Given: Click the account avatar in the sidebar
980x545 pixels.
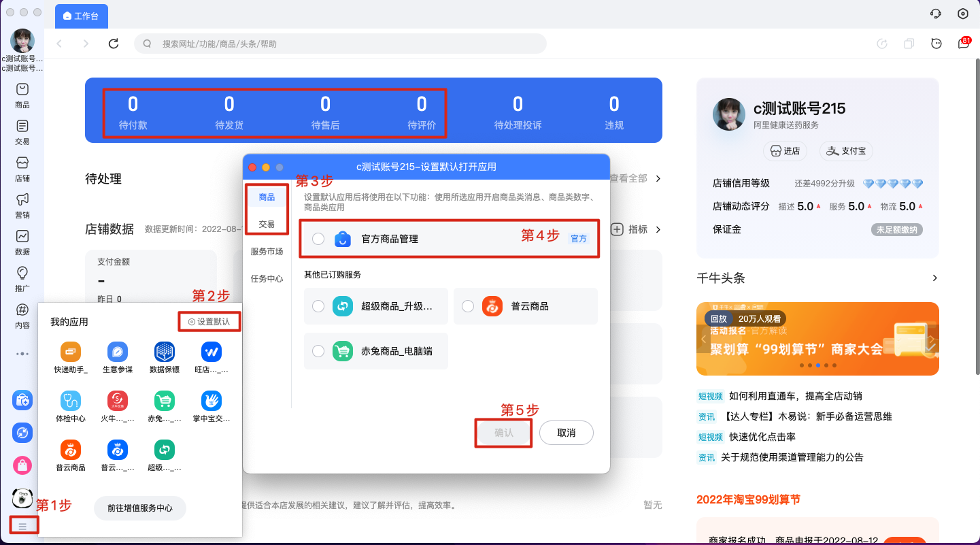Looking at the screenshot, I should pyautogui.click(x=22, y=41).
